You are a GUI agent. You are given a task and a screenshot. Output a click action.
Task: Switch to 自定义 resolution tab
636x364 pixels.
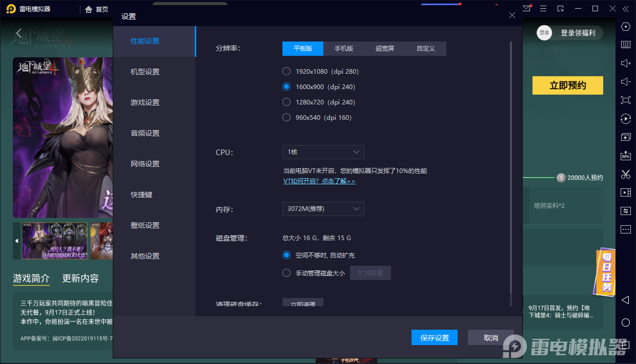pyautogui.click(x=426, y=49)
